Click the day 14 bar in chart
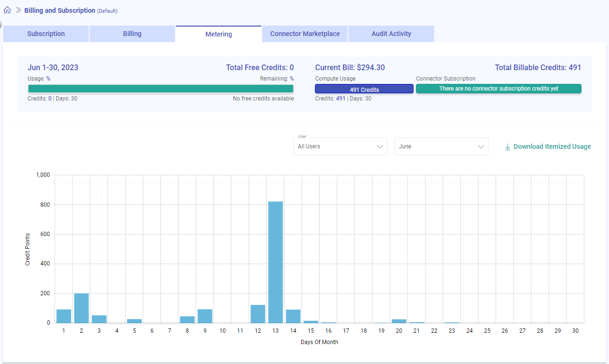Viewport: 609px width, 364px height. tap(293, 316)
